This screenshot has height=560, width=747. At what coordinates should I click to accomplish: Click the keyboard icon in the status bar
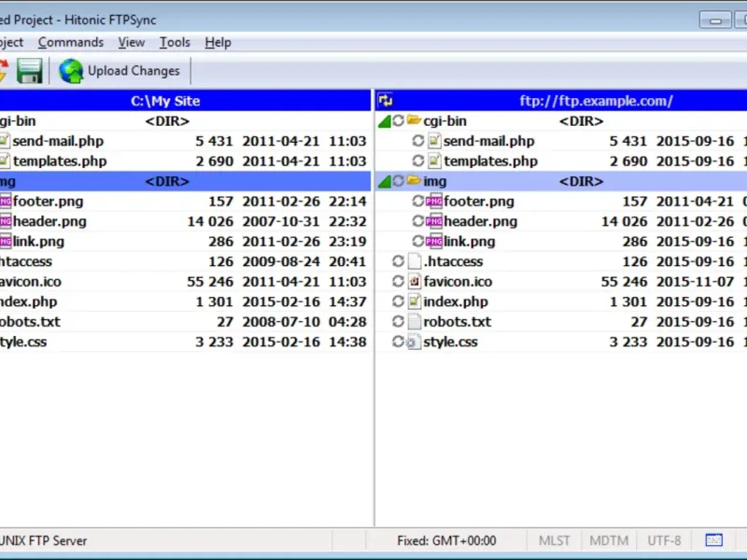(713, 540)
